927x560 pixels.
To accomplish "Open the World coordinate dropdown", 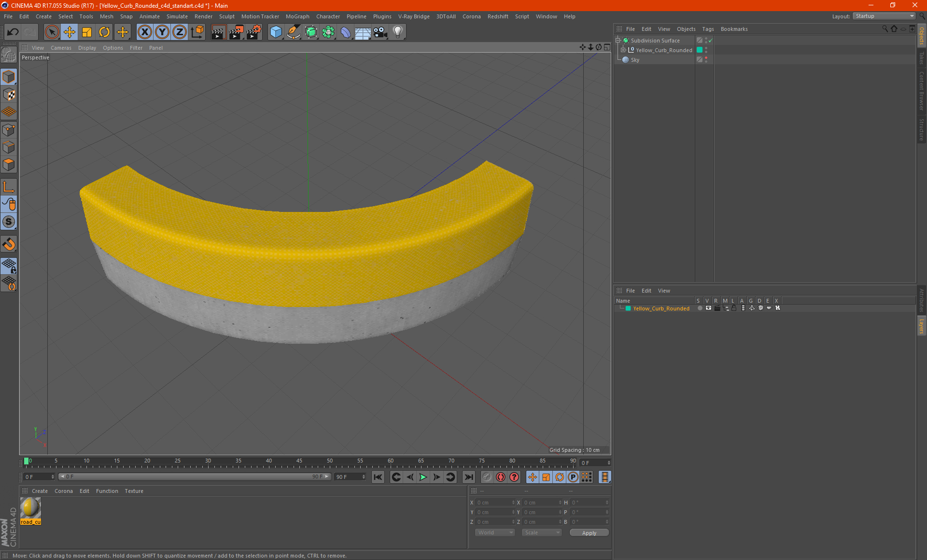I will (495, 532).
